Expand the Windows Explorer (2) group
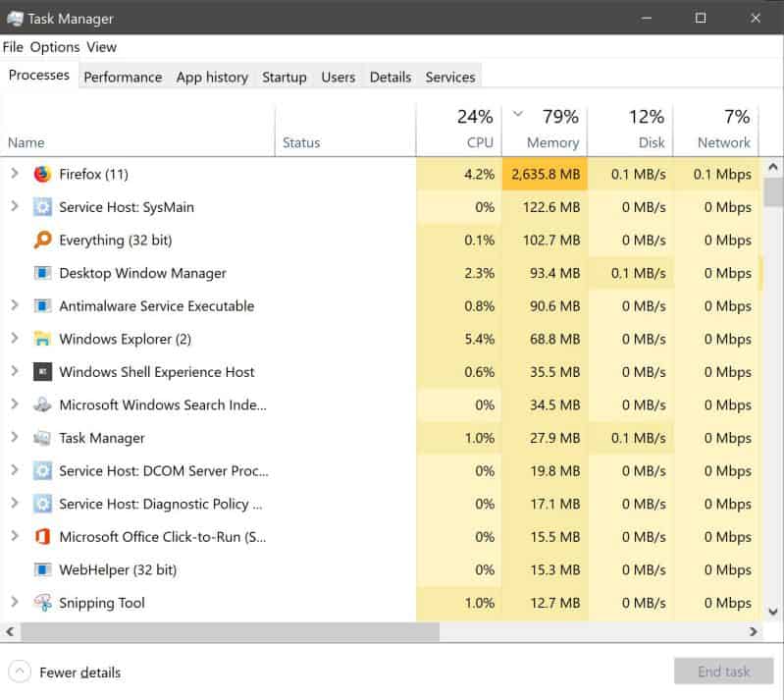The height and width of the screenshot is (700, 784). coord(15,339)
